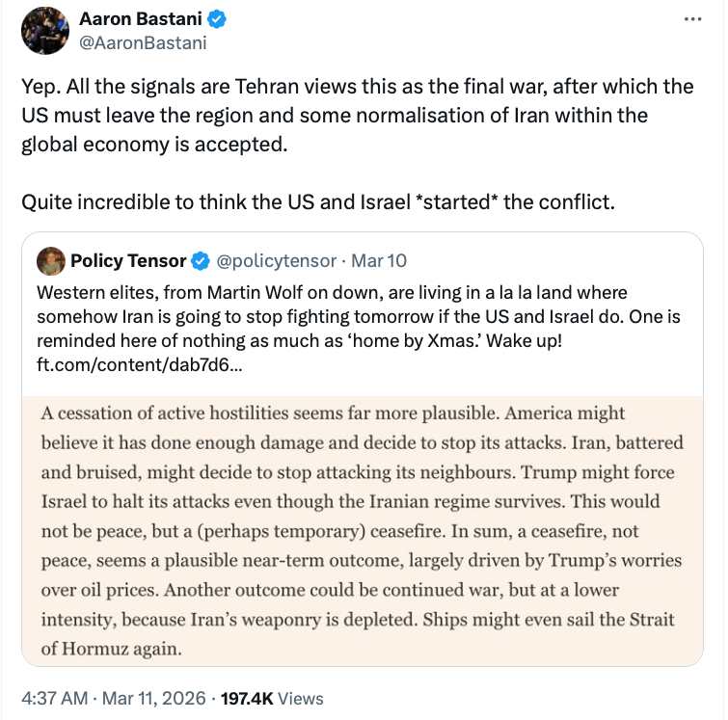The image size is (728, 720).
Task: Open the three-dot more options menu
Action: [x=692, y=20]
